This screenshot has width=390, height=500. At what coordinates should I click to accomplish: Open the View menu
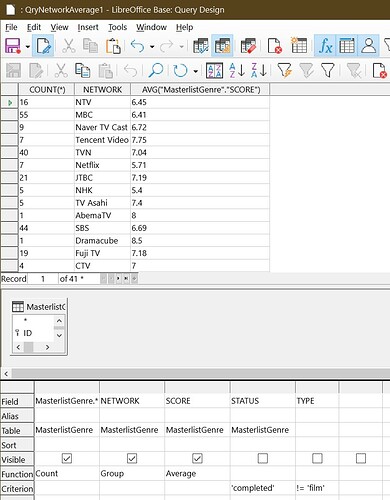coord(59,27)
